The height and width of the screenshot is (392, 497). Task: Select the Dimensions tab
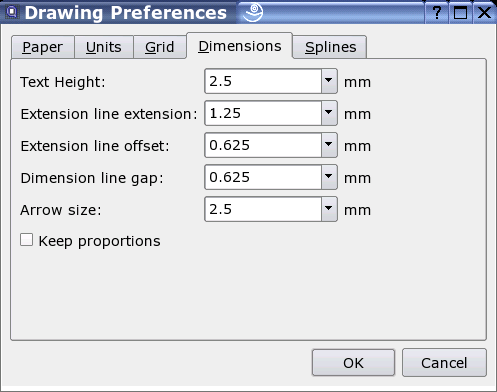coord(240,46)
